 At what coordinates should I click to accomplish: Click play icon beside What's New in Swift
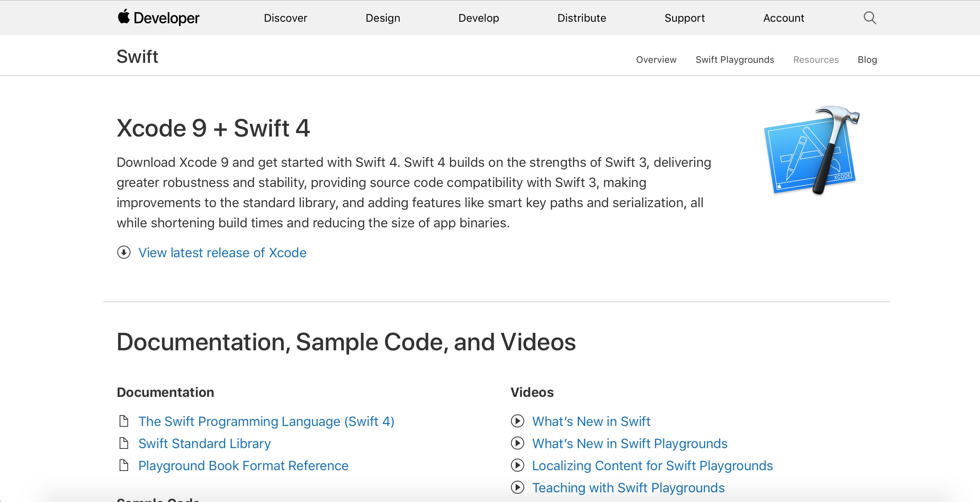(517, 421)
